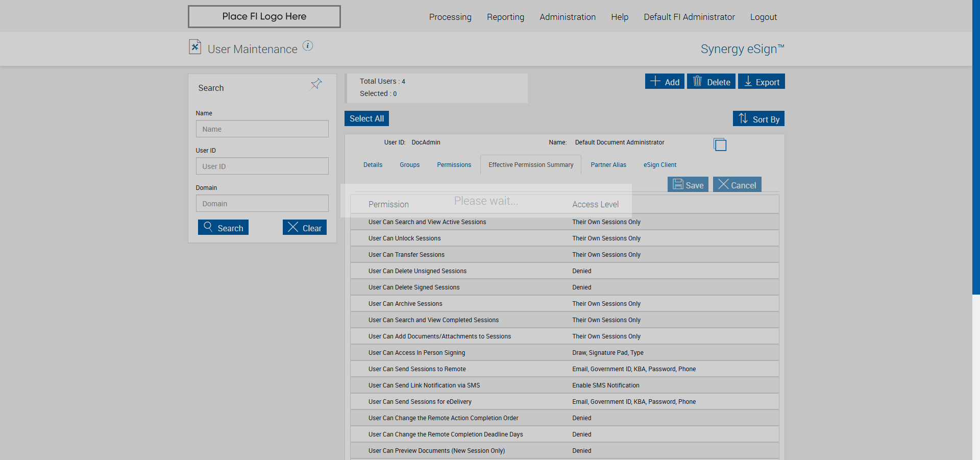980x460 pixels.
Task: Click 'User Can Change the Remote Action Completion Order'
Action: (443, 418)
